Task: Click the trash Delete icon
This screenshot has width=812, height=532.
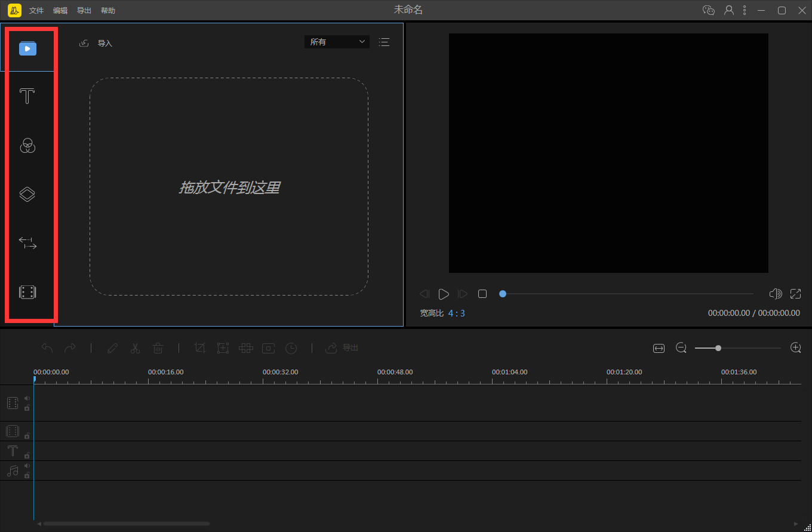Action: coord(158,348)
